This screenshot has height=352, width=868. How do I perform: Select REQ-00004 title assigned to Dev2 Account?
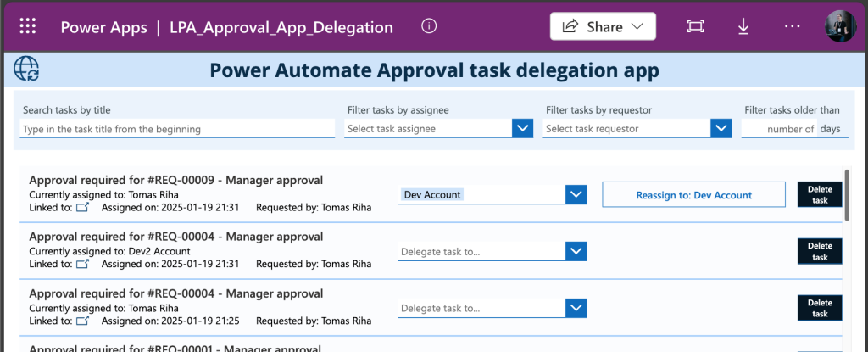[176, 237]
